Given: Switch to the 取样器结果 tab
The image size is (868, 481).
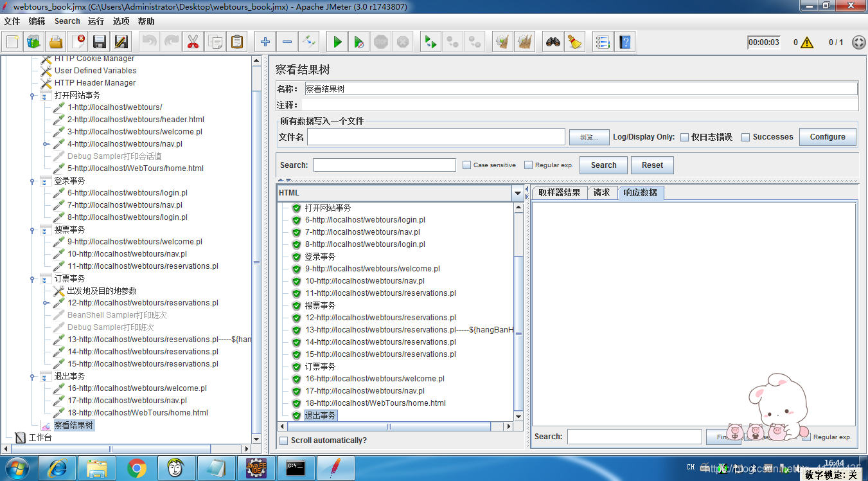Looking at the screenshot, I should pyautogui.click(x=560, y=193).
